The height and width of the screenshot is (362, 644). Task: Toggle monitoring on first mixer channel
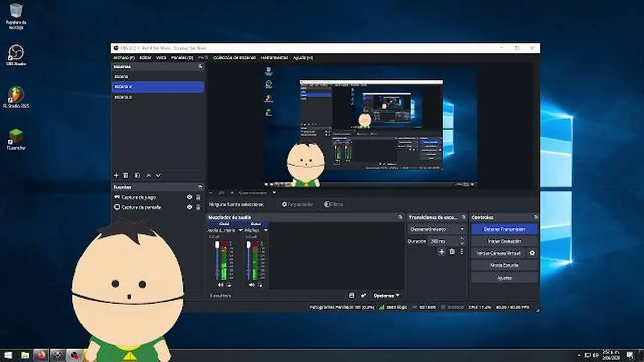click(229, 285)
